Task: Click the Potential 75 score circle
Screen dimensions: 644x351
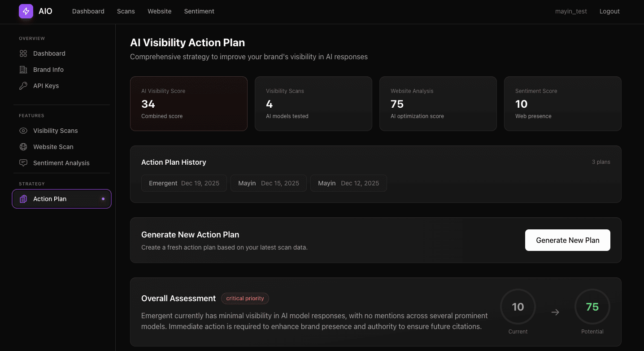Action: point(592,307)
